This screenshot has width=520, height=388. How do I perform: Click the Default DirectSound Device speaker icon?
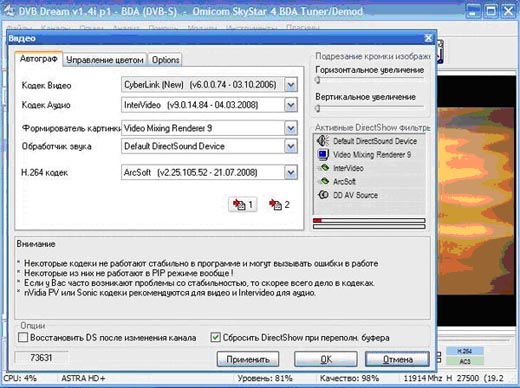(322, 141)
